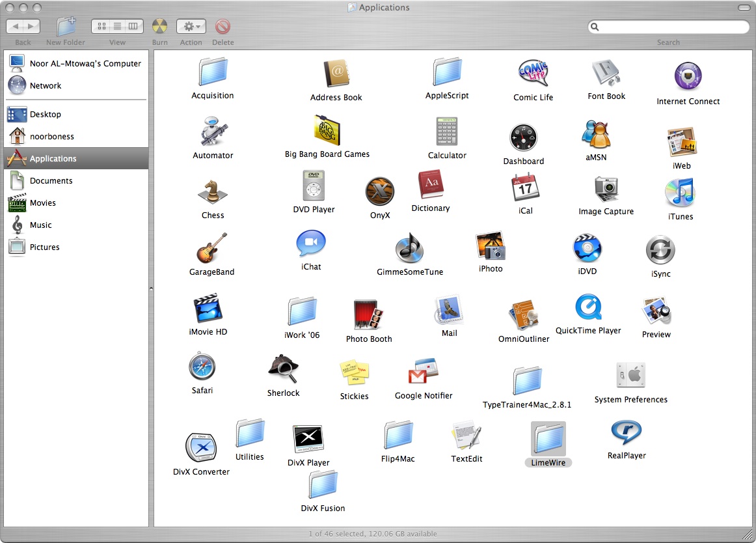The height and width of the screenshot is (543, 756).
Task: Open the noorboness home folder
Action: (77, 137)
